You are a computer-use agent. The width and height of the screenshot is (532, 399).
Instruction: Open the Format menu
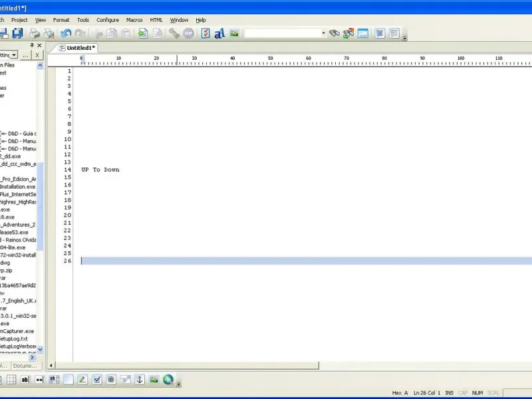click(61, 20)
